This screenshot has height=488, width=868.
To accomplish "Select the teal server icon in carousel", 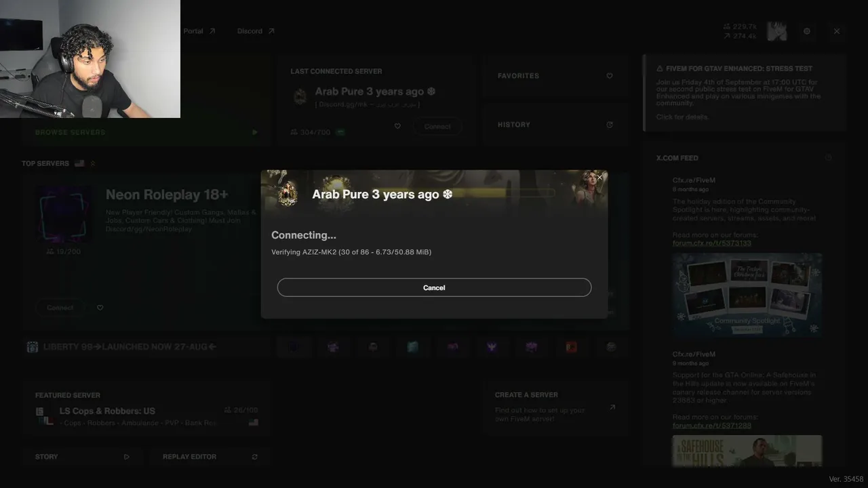I will tap(412, 347).
